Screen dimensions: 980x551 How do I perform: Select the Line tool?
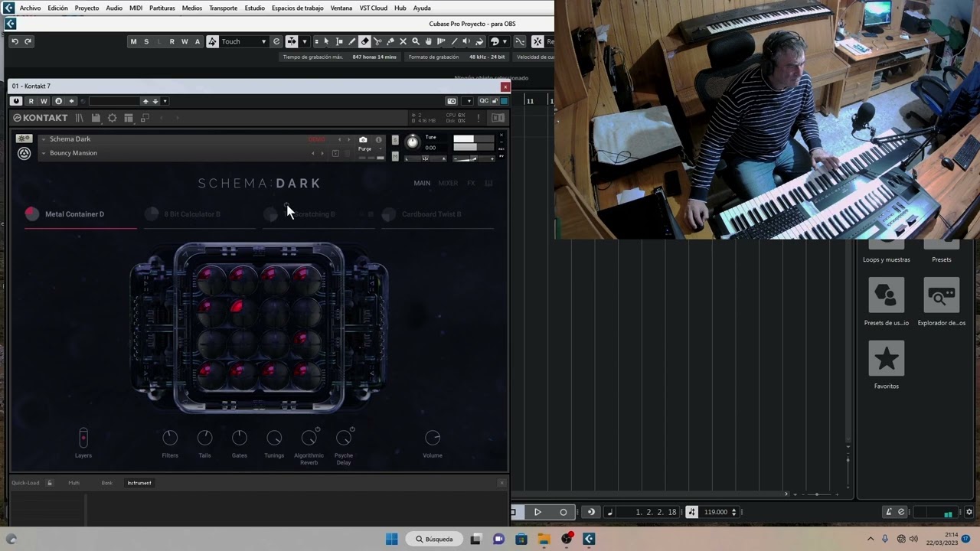click(454, 41)
